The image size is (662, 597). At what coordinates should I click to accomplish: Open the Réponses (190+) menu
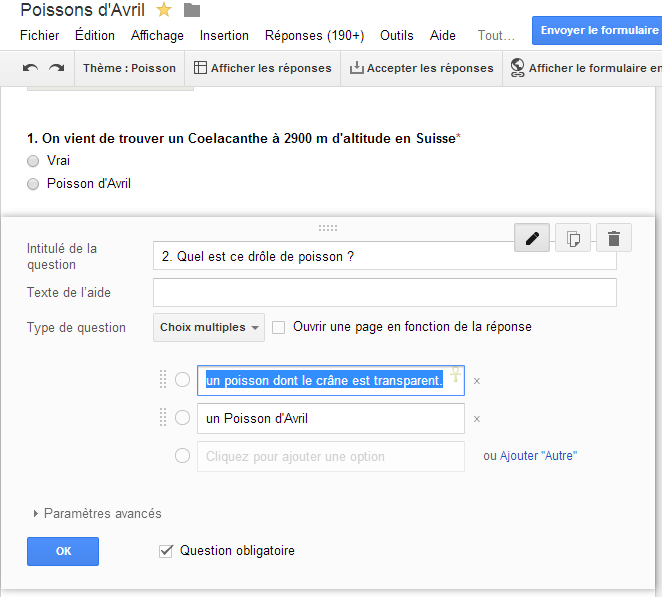[315, 35]
